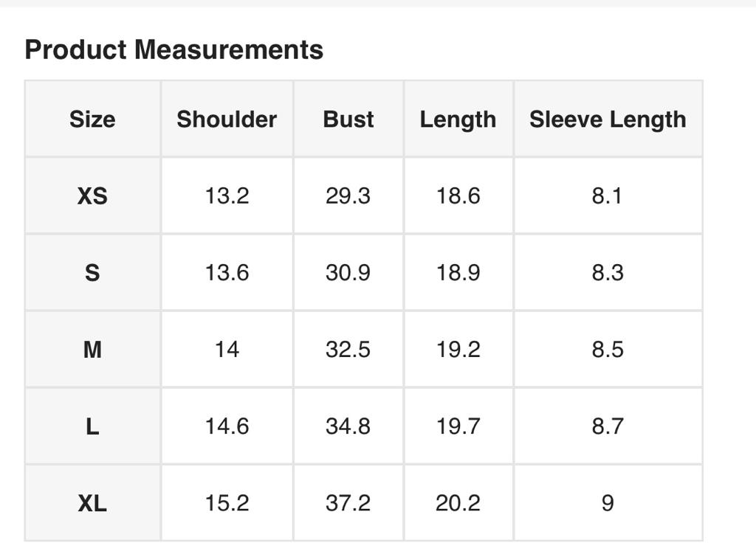
Task: Select the XS size row label
Action: tap(92, 196)
